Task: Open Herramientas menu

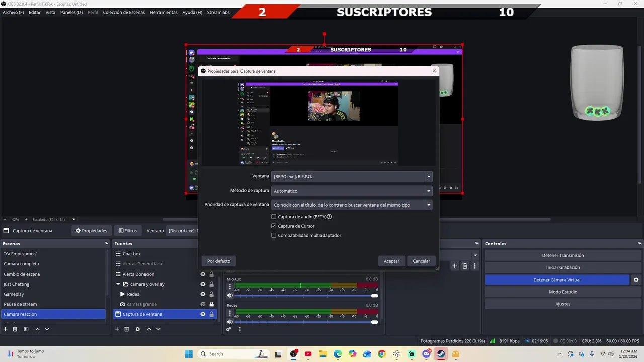Action: click(x=164, y=12)
